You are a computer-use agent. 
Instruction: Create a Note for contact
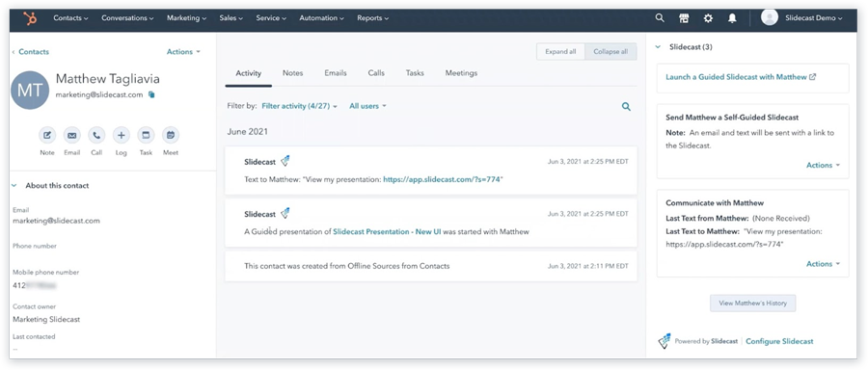coord(47,135)
